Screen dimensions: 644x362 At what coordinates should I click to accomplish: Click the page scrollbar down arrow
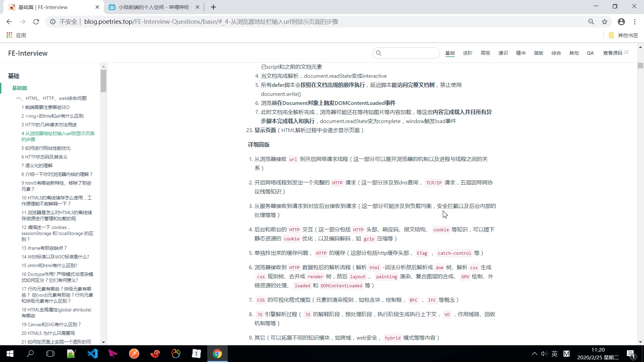click(x=640, y=342)
